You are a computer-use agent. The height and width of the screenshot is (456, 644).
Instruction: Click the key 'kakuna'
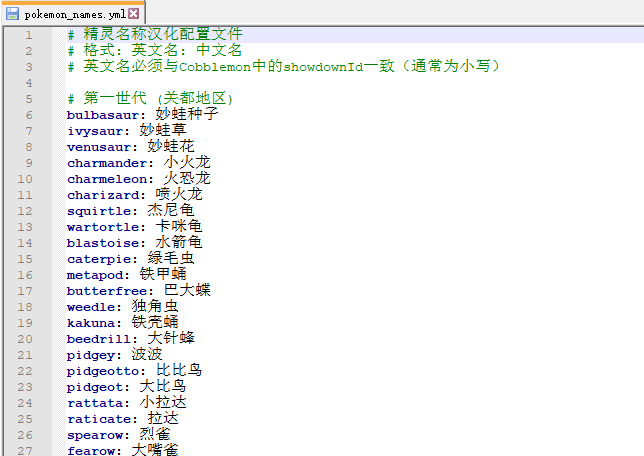pos(90,323)
